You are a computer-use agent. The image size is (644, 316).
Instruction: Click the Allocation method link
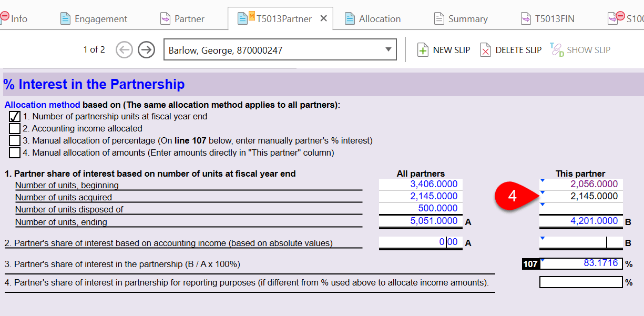pos(43,105)
